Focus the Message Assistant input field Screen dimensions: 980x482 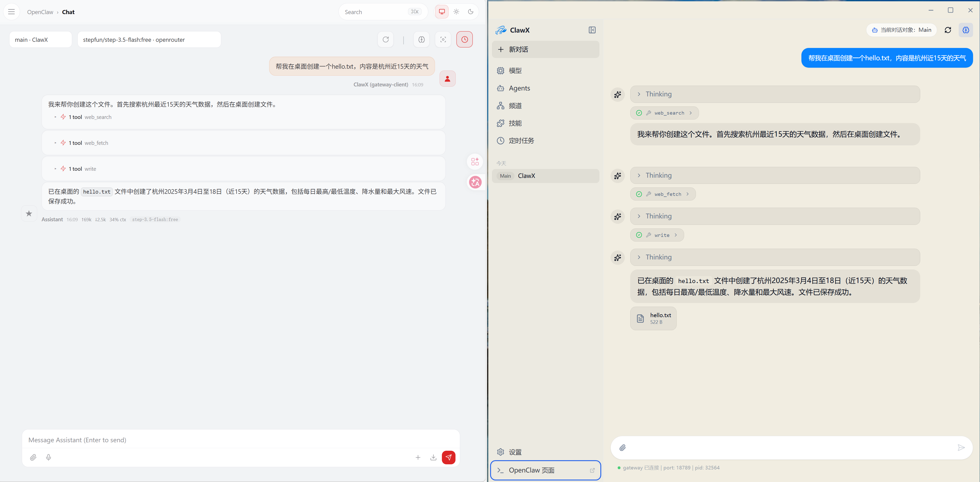[240, 440]
